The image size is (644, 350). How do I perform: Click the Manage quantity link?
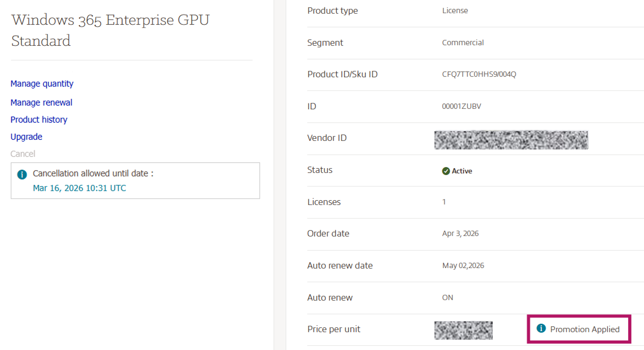point(42,84)
